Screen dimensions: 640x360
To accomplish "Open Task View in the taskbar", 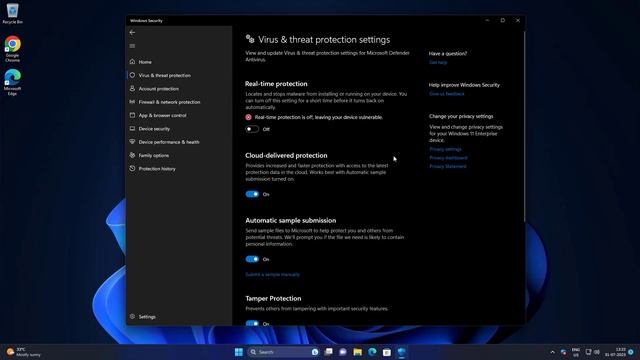I will click(x=329, y=352).
